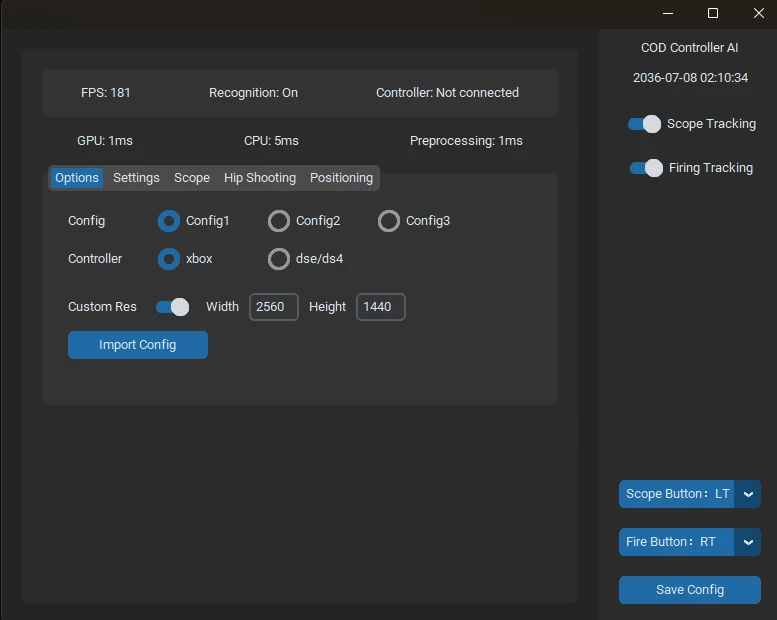Toggle Scope Tracking switch

(644, 124)
